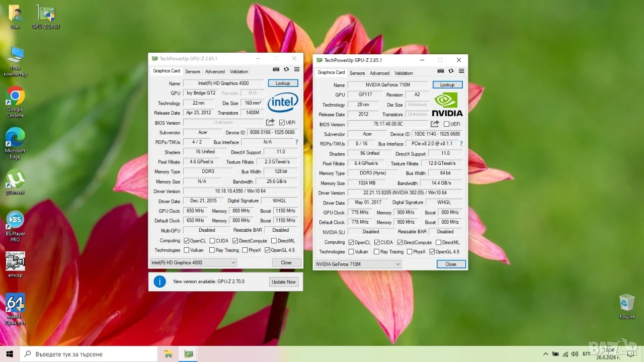Screen dimensions: 644x362
Task: Open File Explorer from the taskbar
Action: (x=168, y=354)
